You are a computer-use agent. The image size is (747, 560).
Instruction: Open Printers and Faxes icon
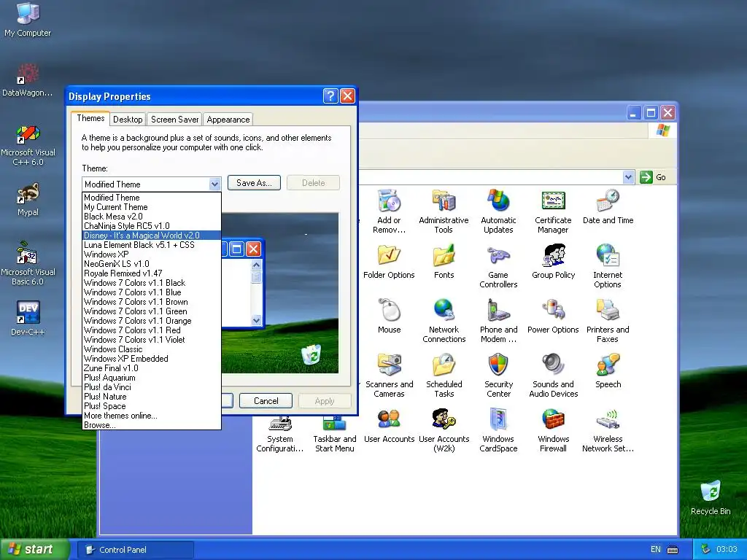tap(608, 321)
